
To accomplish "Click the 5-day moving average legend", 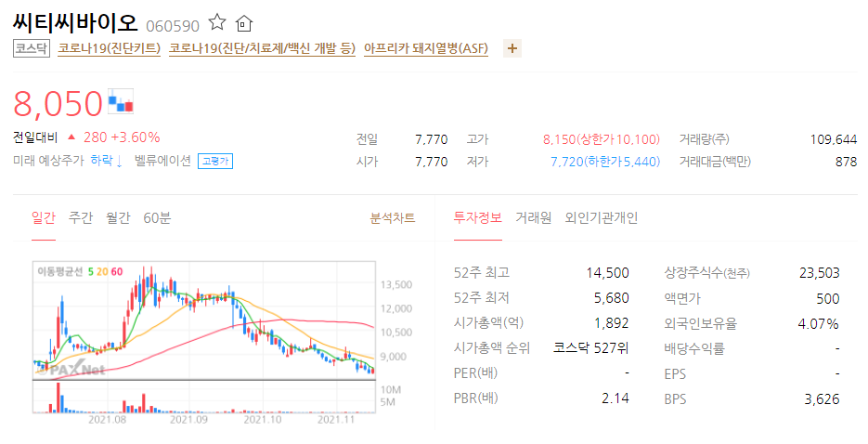I will click(91, 272).
